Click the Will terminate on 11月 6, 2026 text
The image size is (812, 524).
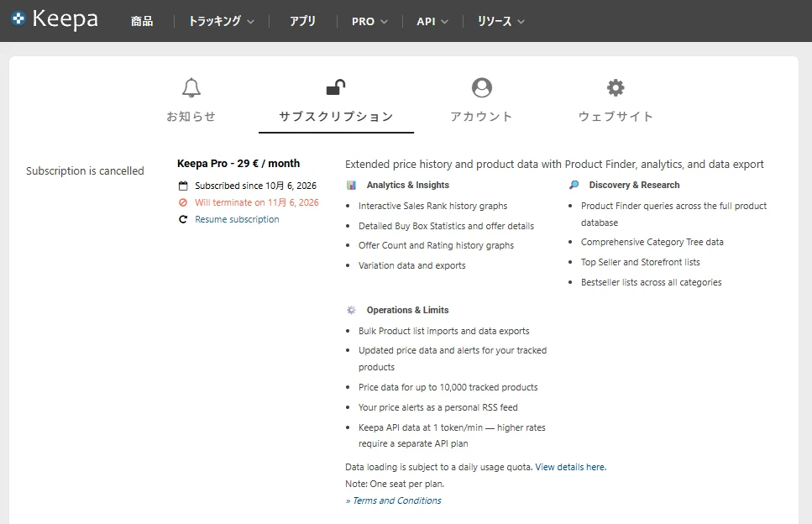point(257,202)
